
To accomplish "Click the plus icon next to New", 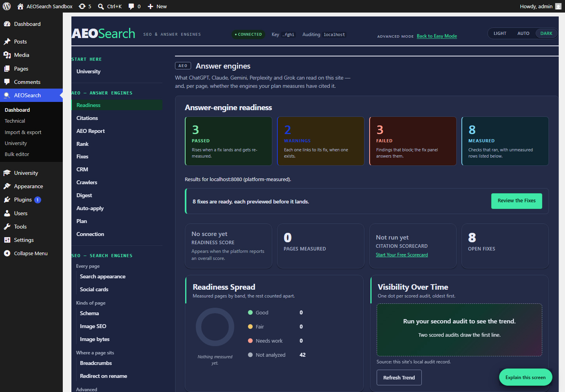I will [x=150, y=6].
